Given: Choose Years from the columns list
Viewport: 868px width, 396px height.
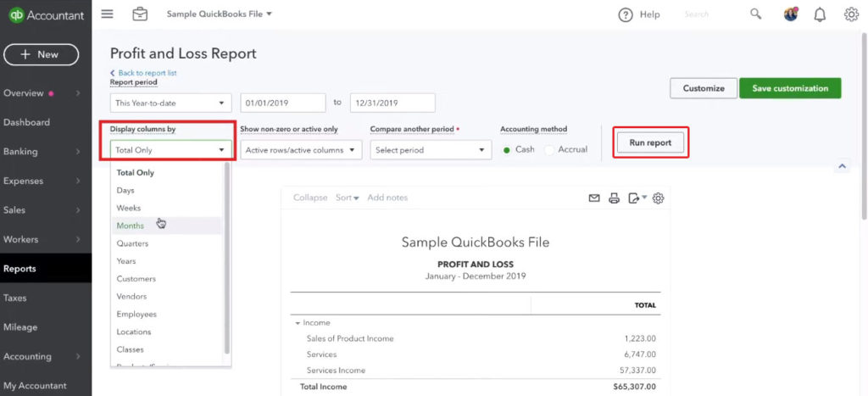Looking at the screenshot, I should tap(166, 261).
